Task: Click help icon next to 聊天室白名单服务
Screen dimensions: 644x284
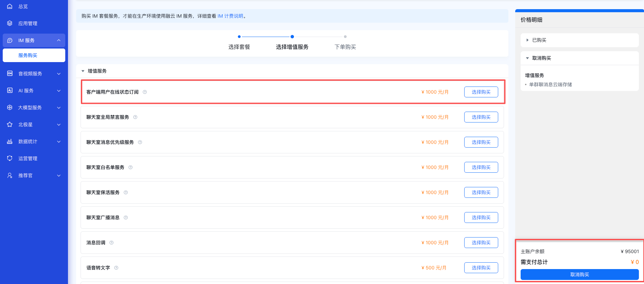Action: click(x=130, y=167)
